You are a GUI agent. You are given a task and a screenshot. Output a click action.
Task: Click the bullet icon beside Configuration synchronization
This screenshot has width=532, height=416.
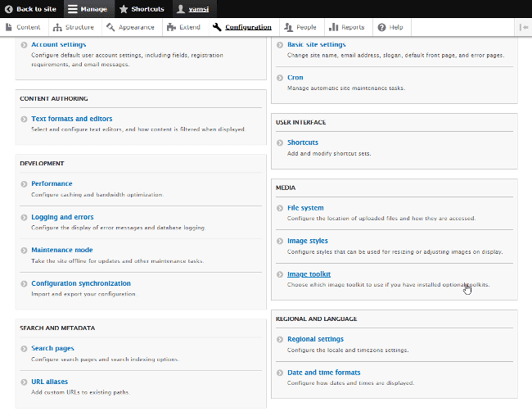(x=24, y=284)
